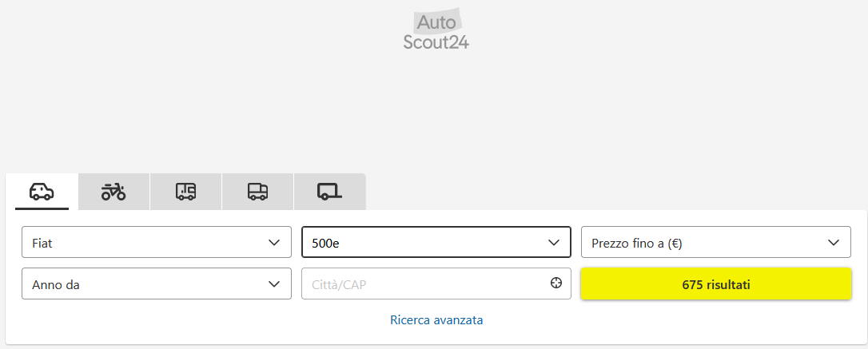Image resolution: width=868 pixels, height=349 pixels.
Task: Open the camper van category tab
Action: tap(185, 192)
